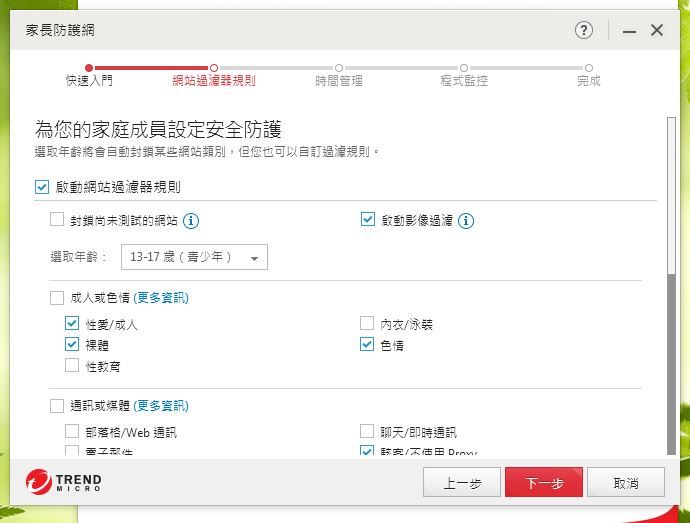Click the Trend Micro logo
This screenshot has height=523, width=690.
tap(64, 482)
